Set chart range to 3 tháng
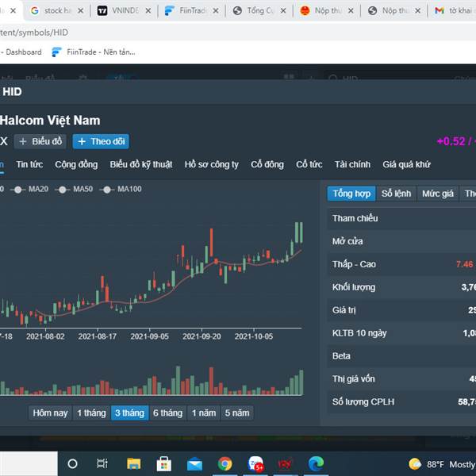This screenshot has height=476, width=476. 129,413
